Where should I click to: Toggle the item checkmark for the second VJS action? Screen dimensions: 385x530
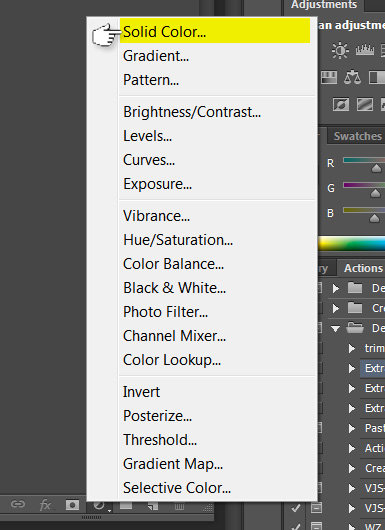[296, 508]
